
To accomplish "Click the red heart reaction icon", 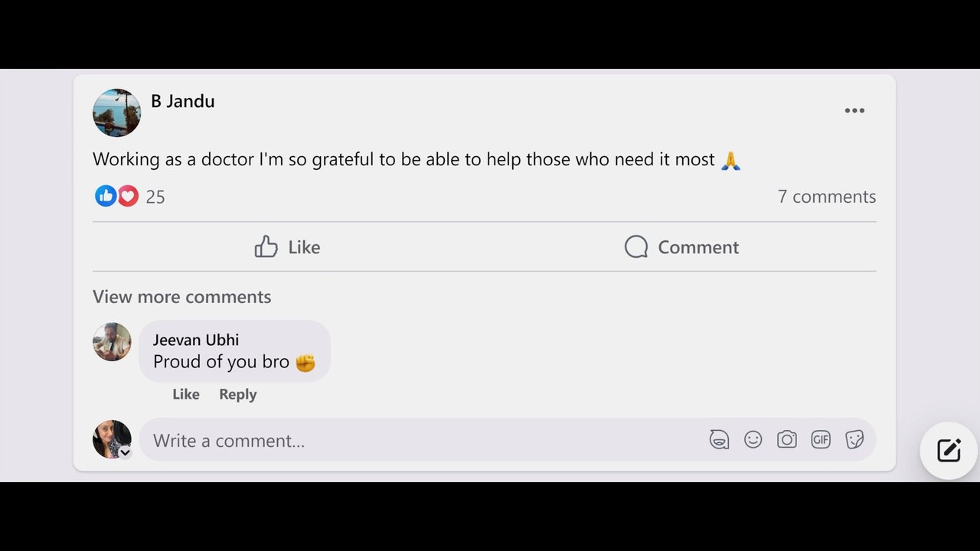I will click(128, 196).
